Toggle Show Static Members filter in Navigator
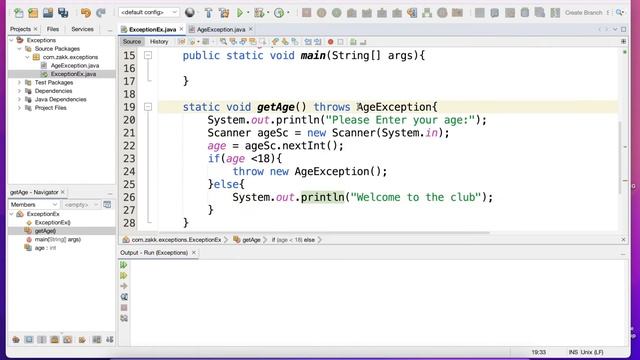The height and width of the screenshot is (360, 640). 42,340
